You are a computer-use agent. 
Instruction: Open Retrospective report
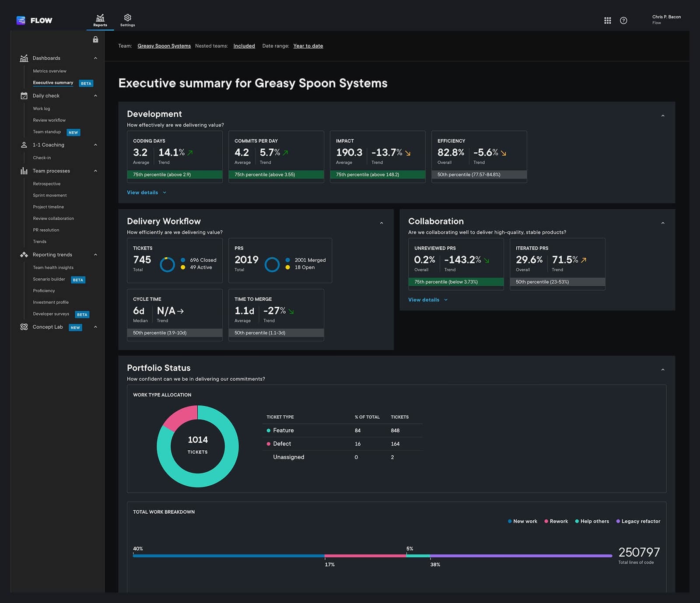47,184
